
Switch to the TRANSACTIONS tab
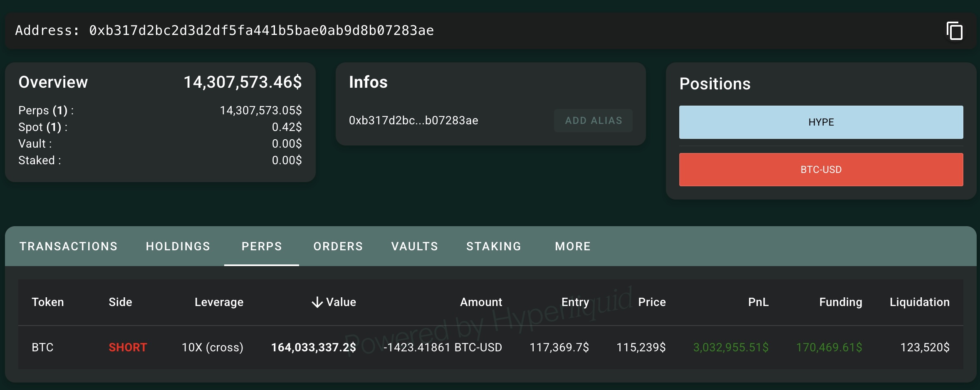pos(68,246)
